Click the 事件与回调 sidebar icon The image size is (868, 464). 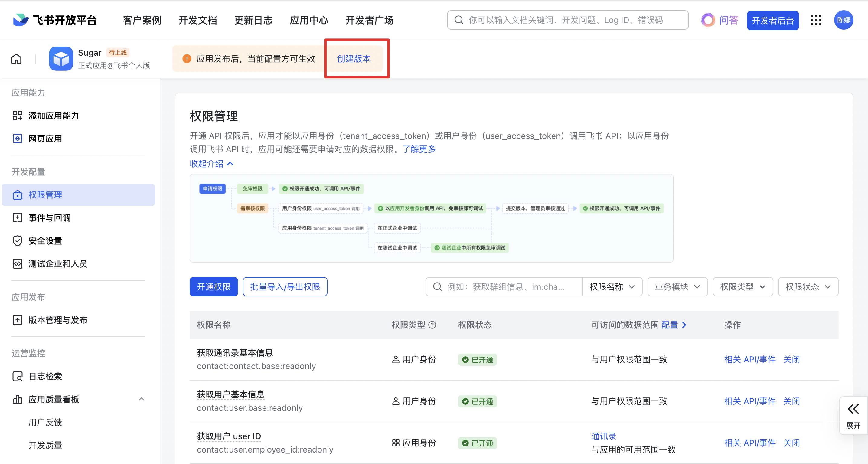[x=17, y=218]
